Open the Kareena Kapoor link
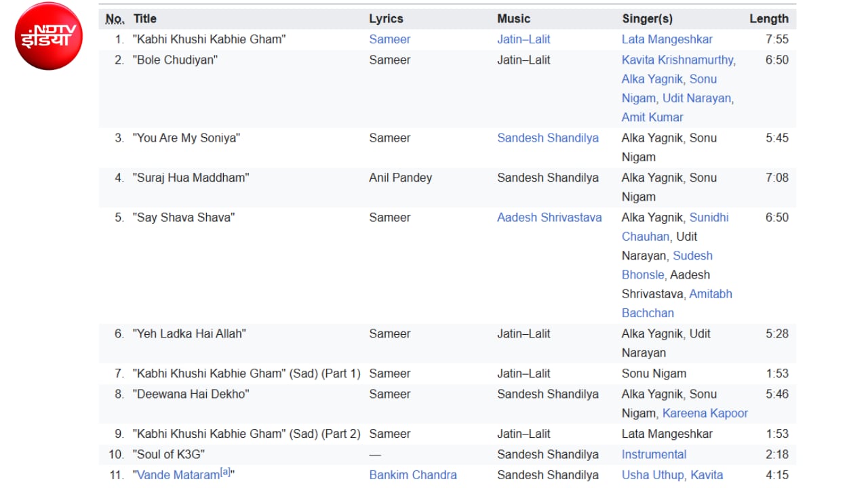Viewport: 868px width, 488px height. click(705, 413)
